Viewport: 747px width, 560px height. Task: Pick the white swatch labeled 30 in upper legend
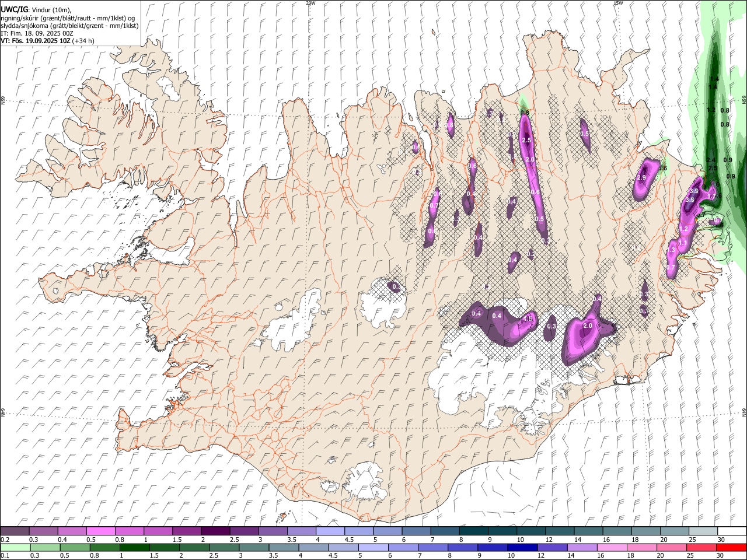click(732, 531)
